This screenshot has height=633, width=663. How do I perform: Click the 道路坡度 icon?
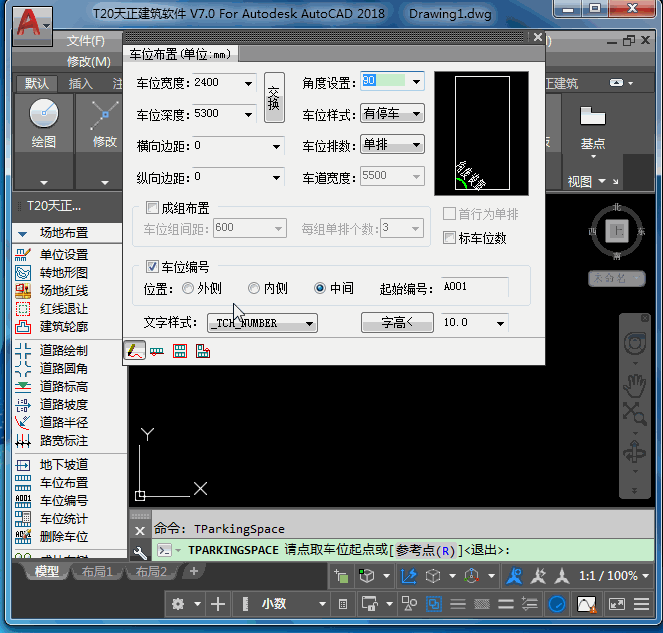(x=23, y=405)
